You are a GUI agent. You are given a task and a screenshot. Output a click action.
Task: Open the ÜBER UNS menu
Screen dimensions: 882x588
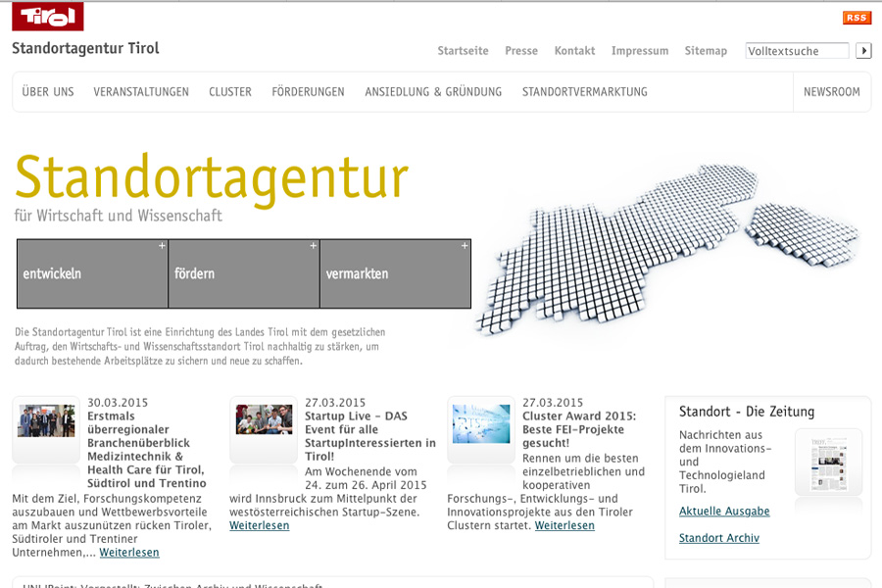48,92
